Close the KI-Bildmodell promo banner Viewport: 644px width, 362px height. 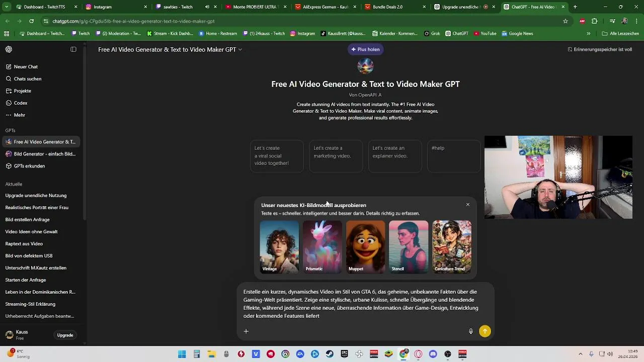coord(468,205)
